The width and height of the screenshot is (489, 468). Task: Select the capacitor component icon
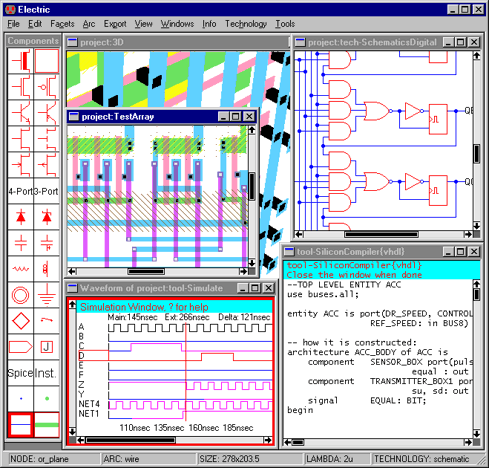[21, 243]
